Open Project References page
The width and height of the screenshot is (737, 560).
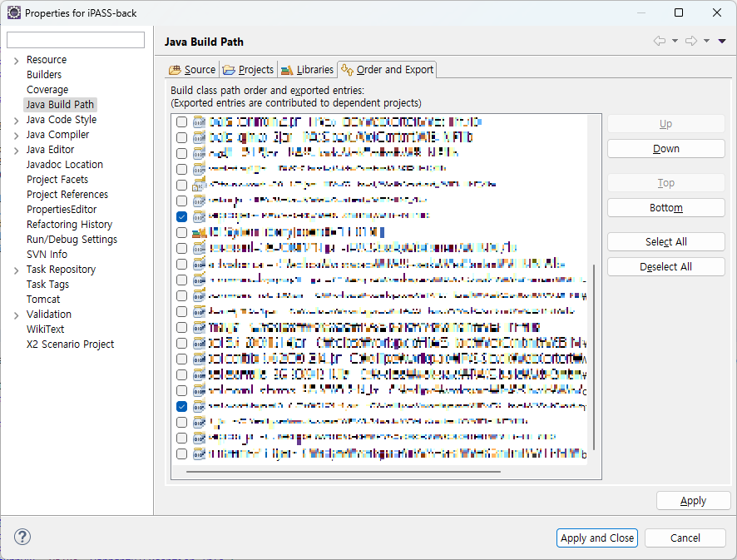click(67, 194)
